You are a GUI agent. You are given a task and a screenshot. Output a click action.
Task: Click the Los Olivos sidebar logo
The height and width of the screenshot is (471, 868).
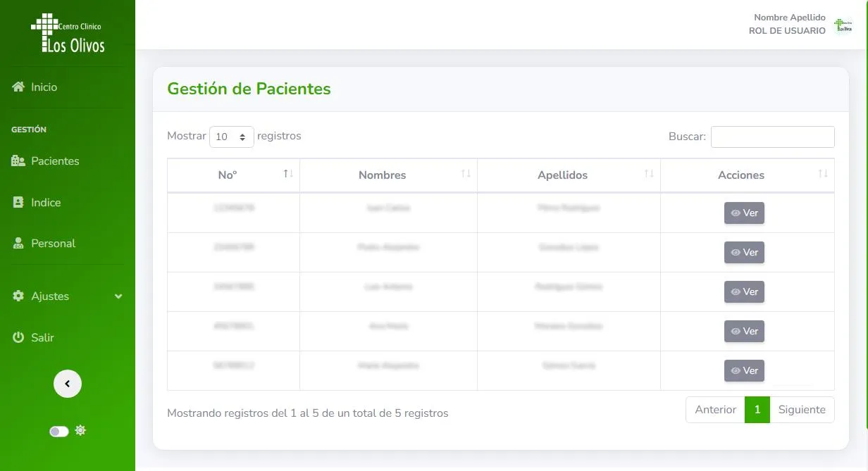point(68,34)
